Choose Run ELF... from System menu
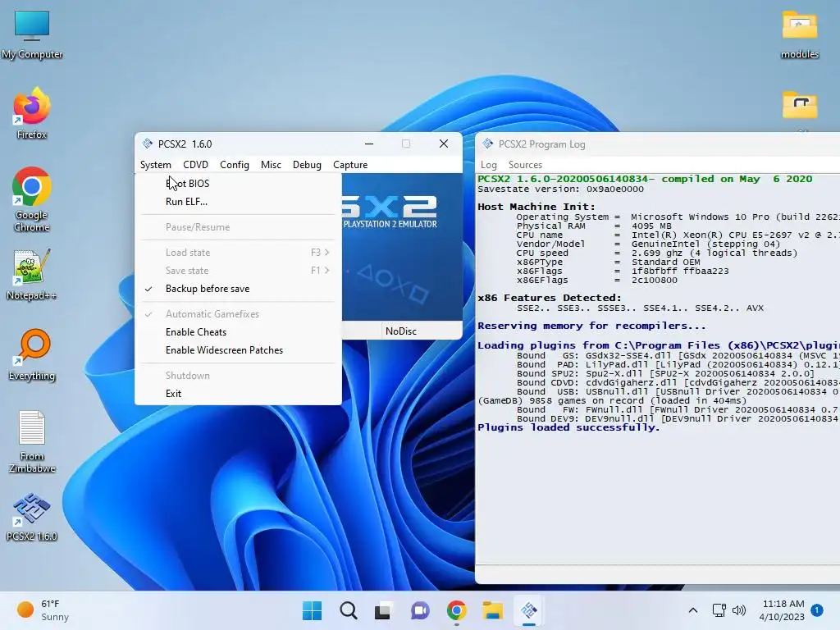Viewport: 840px width, 630px height. [238, 202]
